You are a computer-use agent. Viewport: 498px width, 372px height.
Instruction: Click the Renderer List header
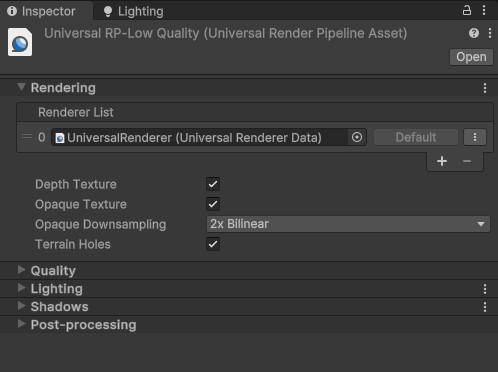pos(255,112)
